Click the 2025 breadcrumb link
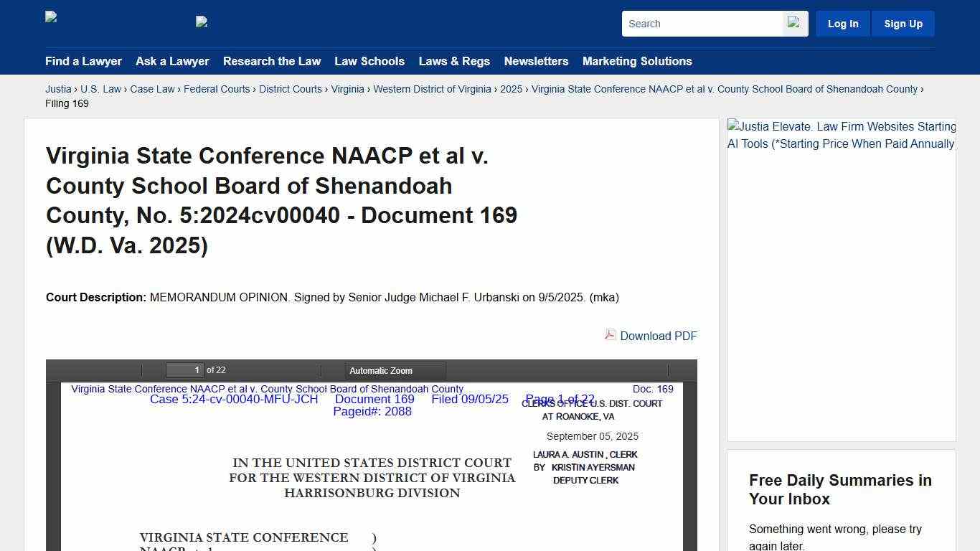Image resolution: width=980 pixels, height=551 pixels. pos(512,89)
